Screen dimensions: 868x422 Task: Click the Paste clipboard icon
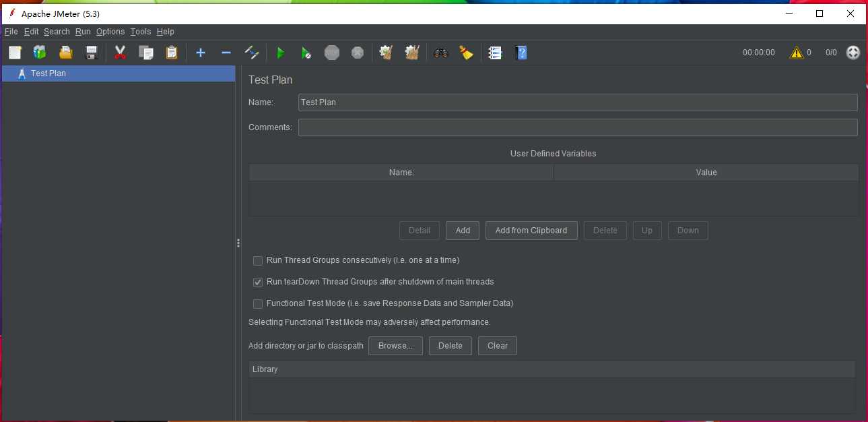(x=172, y=53)
